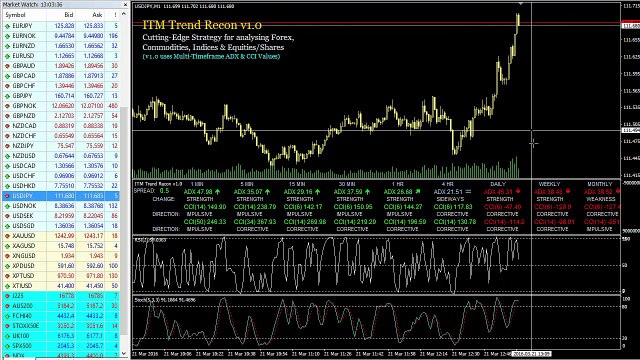This screenshot has width=640, height=360.
Task: Select the USDSGD symbol name
Action: pyautogui.click(x=24, y=226)
